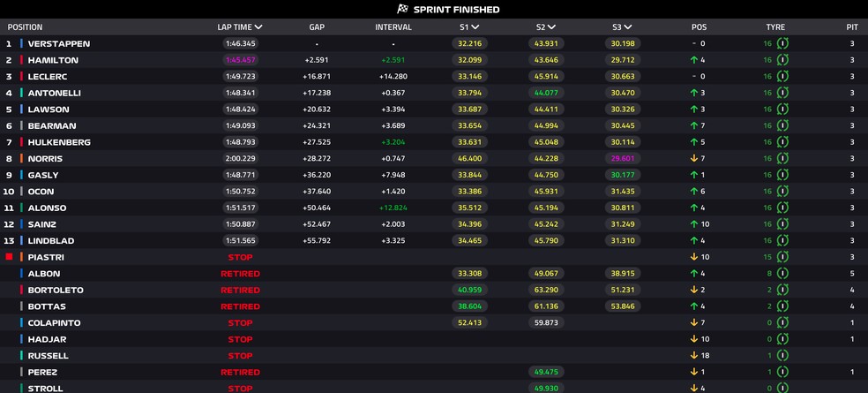Viewport: 868px width, 393px height.
Task: Click the tyre icon in Norris's row
Action: click(782, 159)
